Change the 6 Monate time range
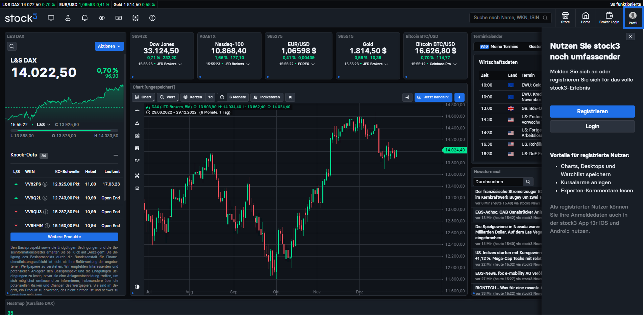The height and width of the screenshot is (315, 644). 237,97
